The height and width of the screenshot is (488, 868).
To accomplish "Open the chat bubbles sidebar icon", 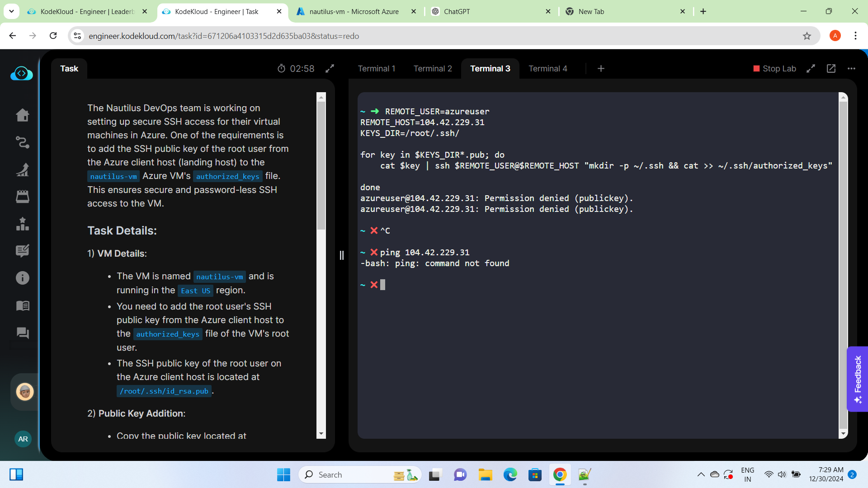I will (x=23, y=333).
